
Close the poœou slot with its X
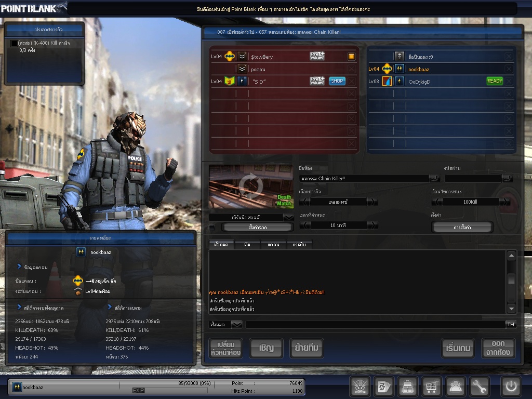point(352,69)
